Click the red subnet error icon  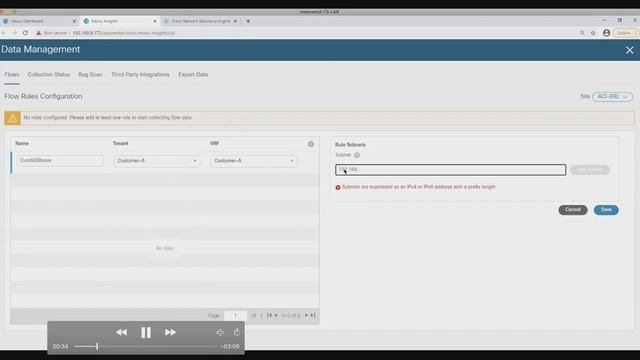[x=338, y=187]
